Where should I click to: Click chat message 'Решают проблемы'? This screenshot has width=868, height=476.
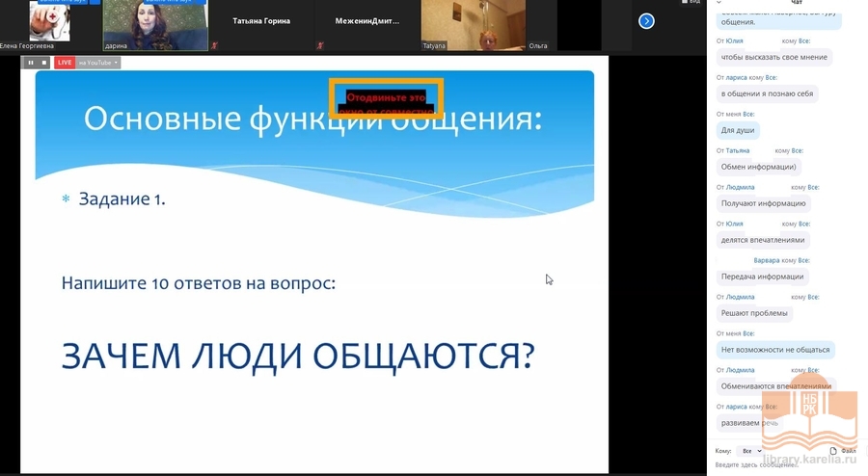754,313
